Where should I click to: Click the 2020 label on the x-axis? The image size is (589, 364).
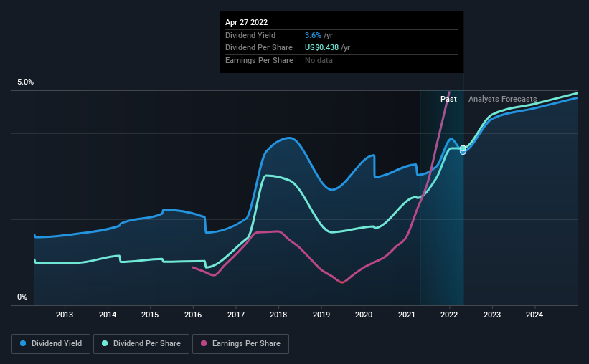(364, 315)
